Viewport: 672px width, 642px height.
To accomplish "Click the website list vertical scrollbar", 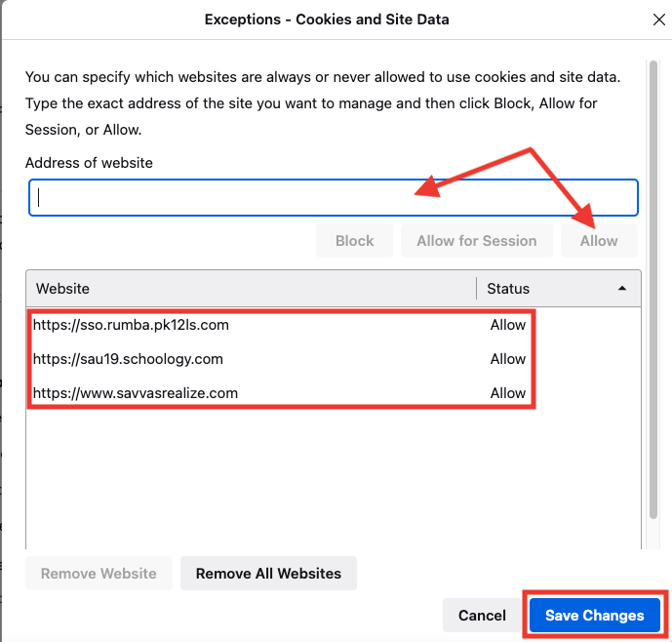I will (652, 410).
